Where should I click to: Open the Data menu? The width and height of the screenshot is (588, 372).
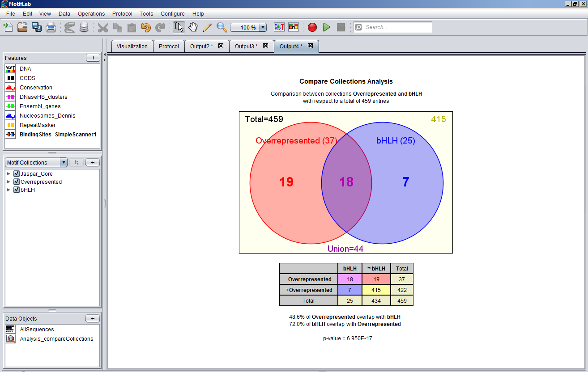click(x=64, y=13)
